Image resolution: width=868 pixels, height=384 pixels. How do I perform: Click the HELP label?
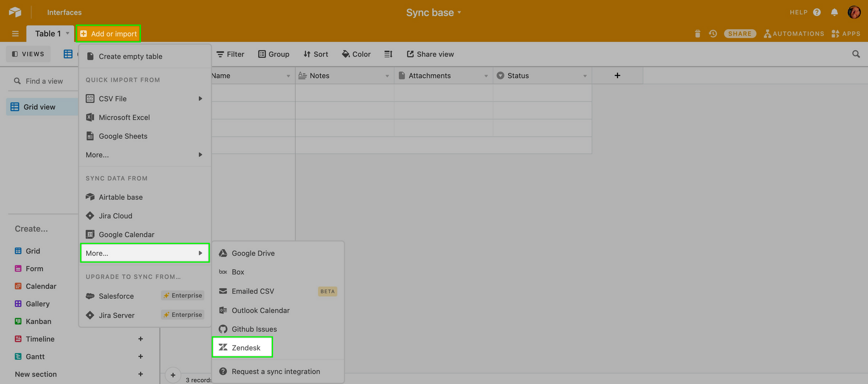tap(799, 12)
